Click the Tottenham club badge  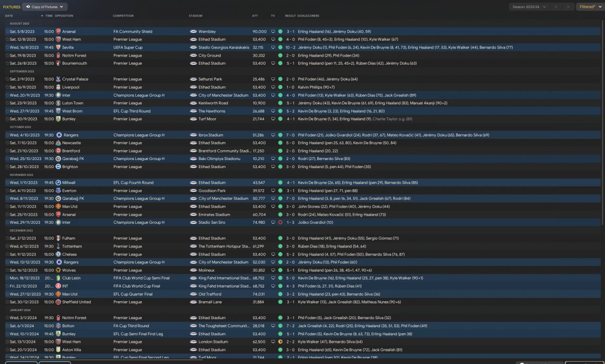click(x=58, y=246)
